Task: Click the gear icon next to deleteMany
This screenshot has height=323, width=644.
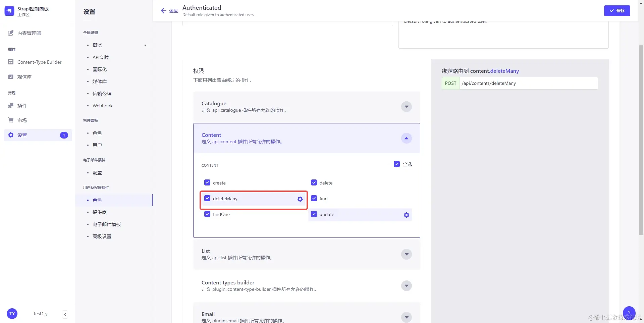Action: [300, 199]
